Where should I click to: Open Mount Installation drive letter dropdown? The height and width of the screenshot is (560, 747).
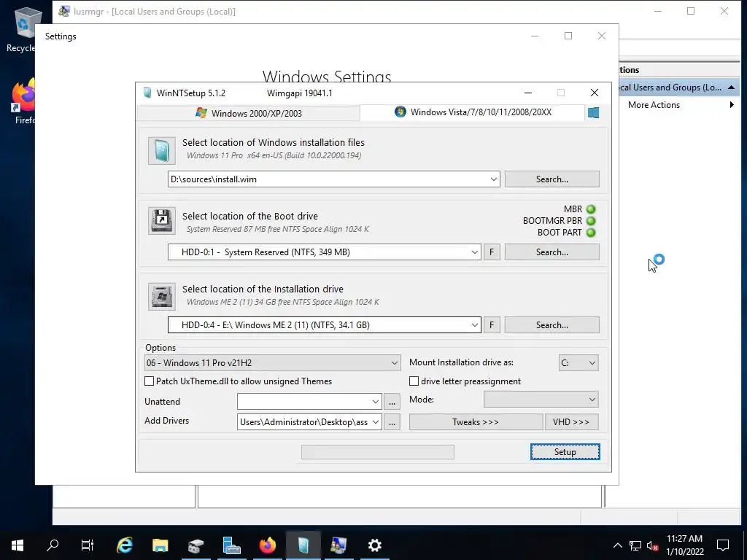[578, 363]
